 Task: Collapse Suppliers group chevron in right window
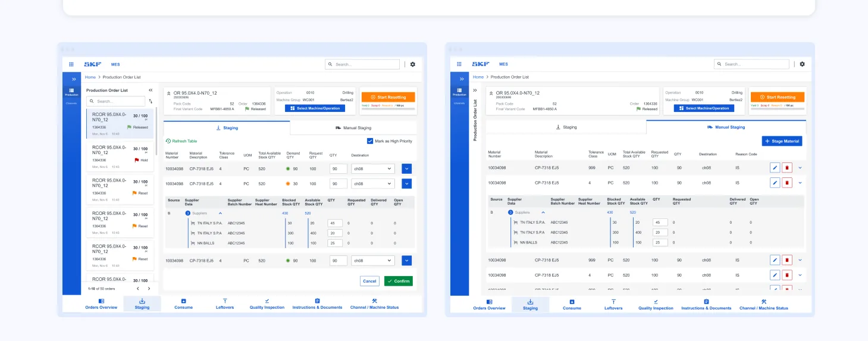[x=543, y=212]
